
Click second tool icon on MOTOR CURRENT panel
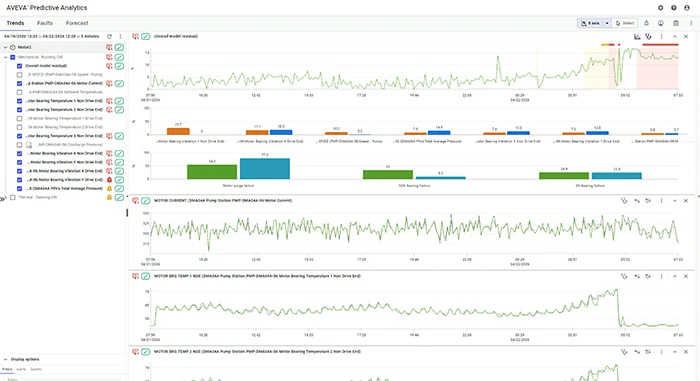point(637,201)
